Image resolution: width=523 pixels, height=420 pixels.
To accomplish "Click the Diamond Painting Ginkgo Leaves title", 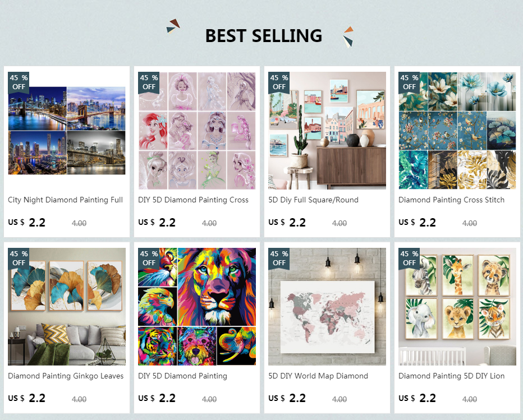I will (66, 376).
